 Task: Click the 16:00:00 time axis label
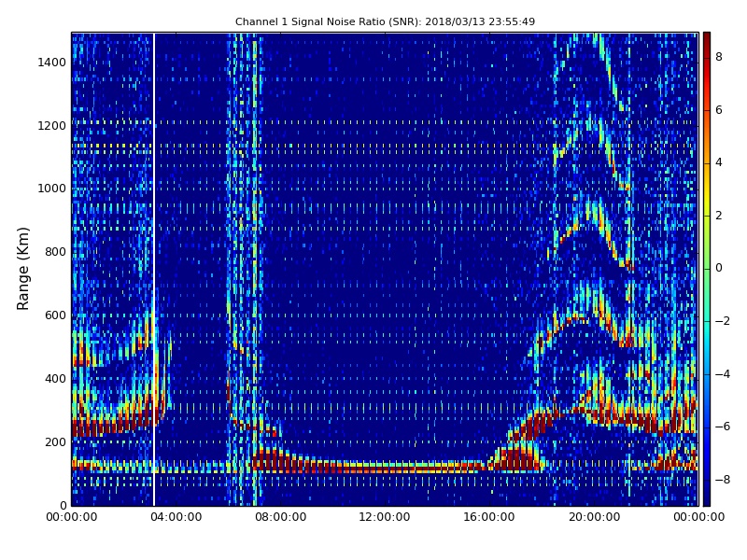tap(489, 517)
